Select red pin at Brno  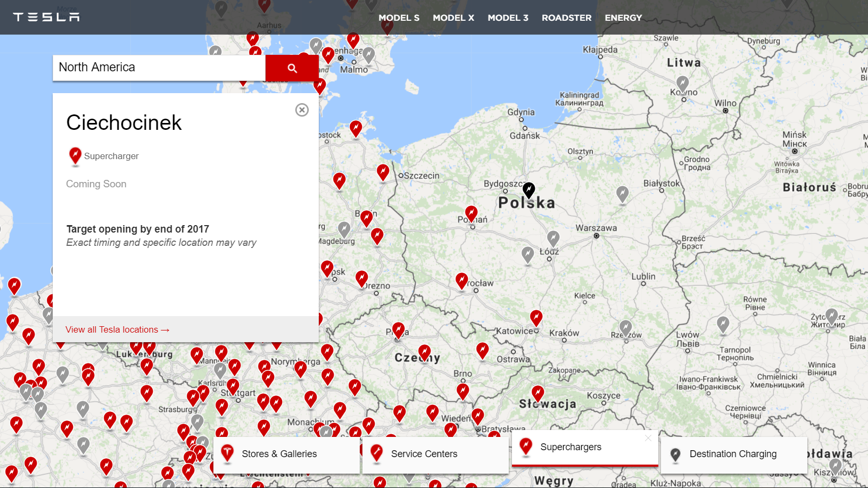click(x=462, y=392)
